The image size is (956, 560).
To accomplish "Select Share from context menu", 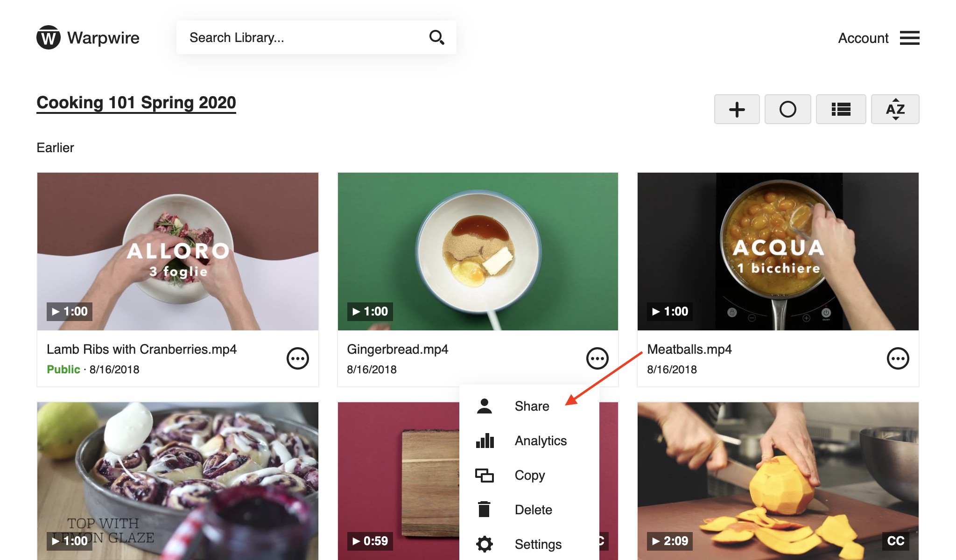I will 532,406.
